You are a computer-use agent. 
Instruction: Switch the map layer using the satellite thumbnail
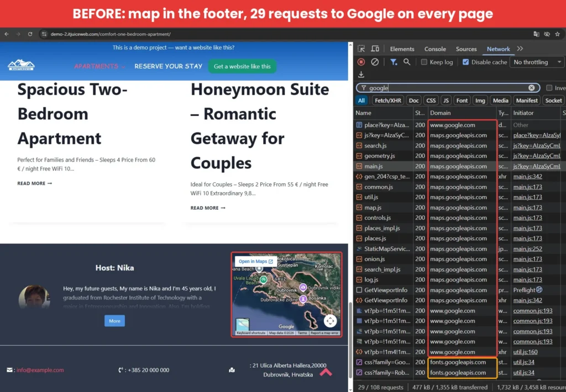pyautogui.click(x=242, y=325)
